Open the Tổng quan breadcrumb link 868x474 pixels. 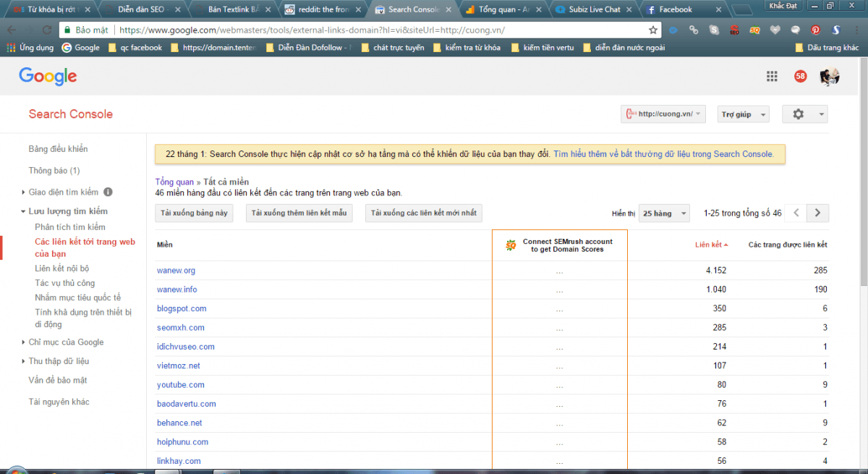174,182
